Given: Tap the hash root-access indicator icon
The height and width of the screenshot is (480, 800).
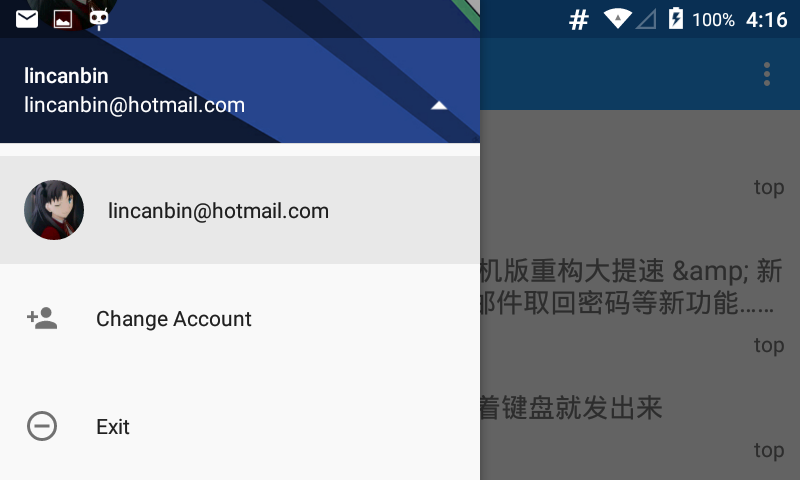Looking at the screenshot, I should pyautogui.click(x=579, y=20).
